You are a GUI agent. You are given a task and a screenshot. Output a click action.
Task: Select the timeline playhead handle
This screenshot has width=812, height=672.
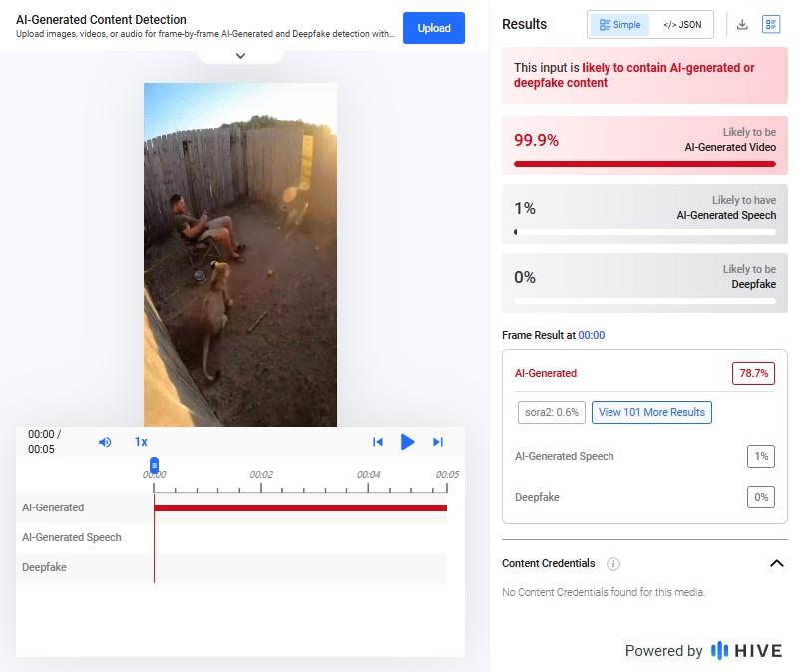154,465
